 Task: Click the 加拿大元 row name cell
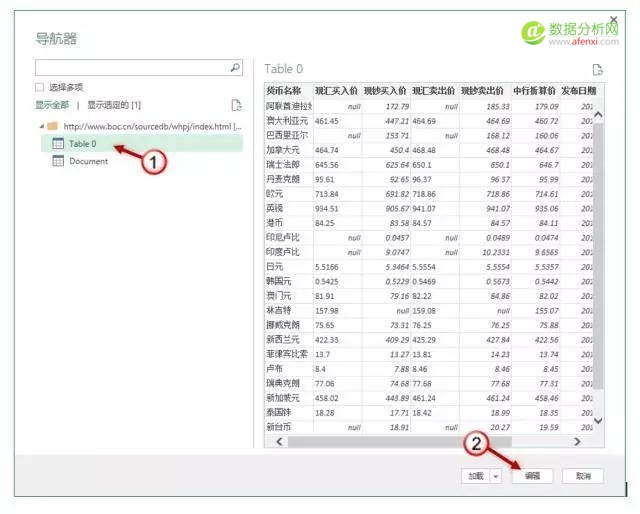tap(288, 150)
